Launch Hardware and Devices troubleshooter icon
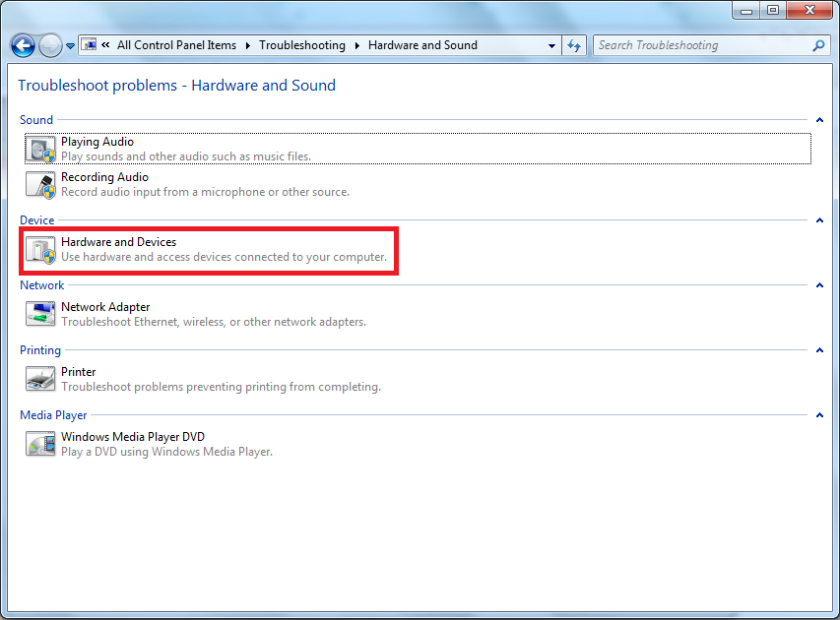 click(x=40, y=250)
